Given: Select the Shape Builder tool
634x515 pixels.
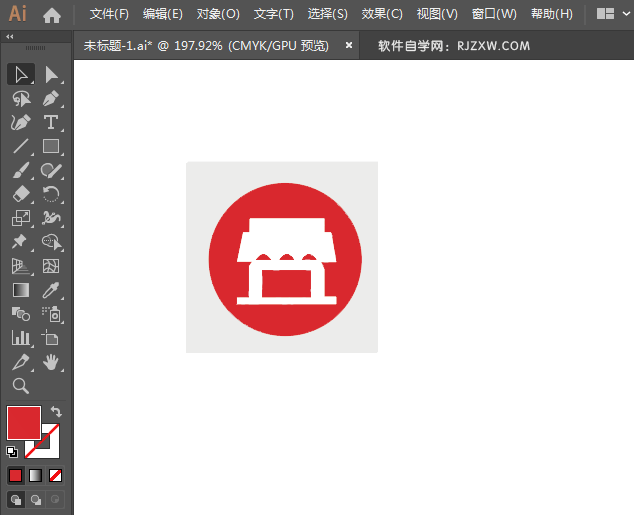Looking at the screenshot, I should (51, 242).
